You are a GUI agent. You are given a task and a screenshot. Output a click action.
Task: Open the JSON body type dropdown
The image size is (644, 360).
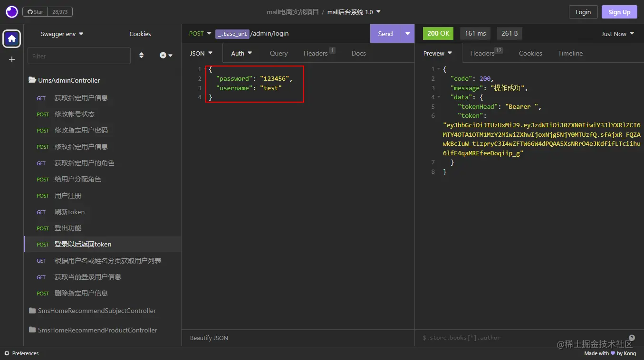coord(202,53)
